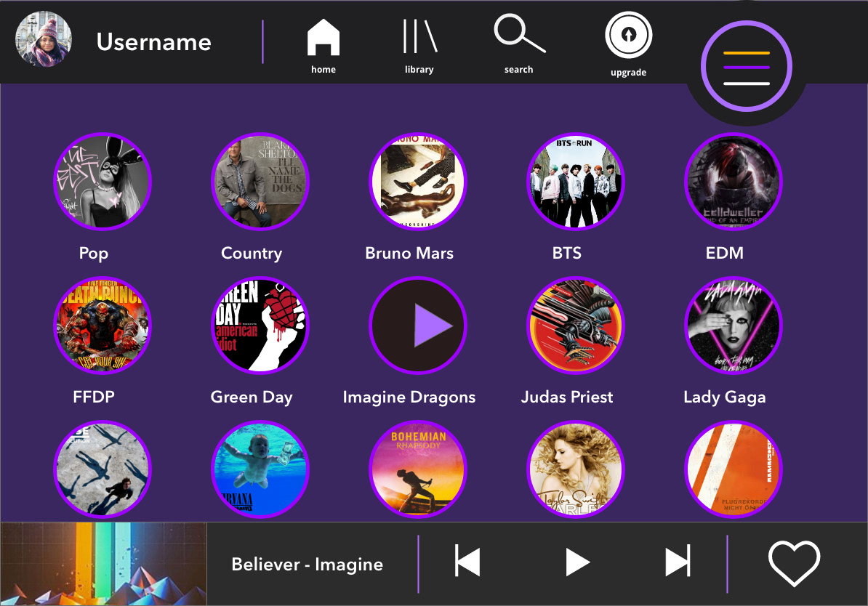Click the EDM label text
Viewport: 868px width, 606px height.
click(725, 253)
